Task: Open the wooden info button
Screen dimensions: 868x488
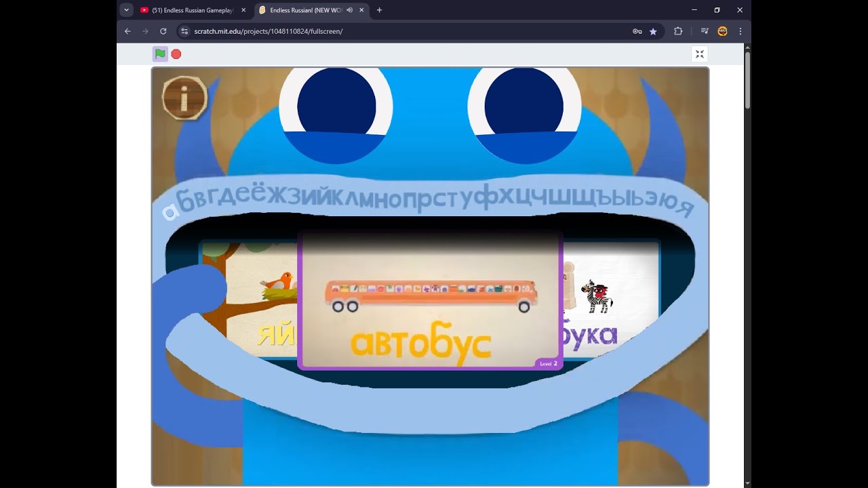Action: 184,98
